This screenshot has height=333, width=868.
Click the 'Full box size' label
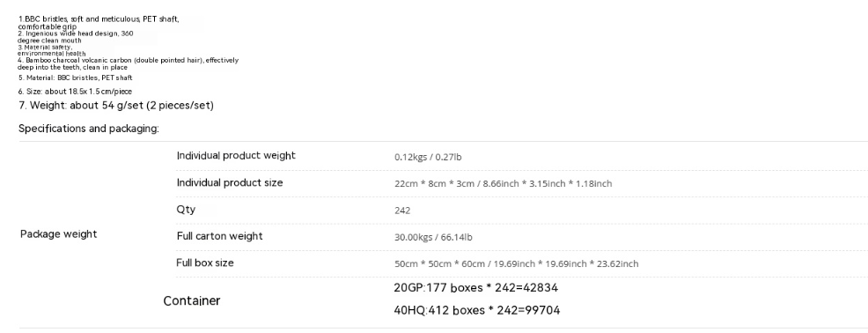tap(205, 263)
